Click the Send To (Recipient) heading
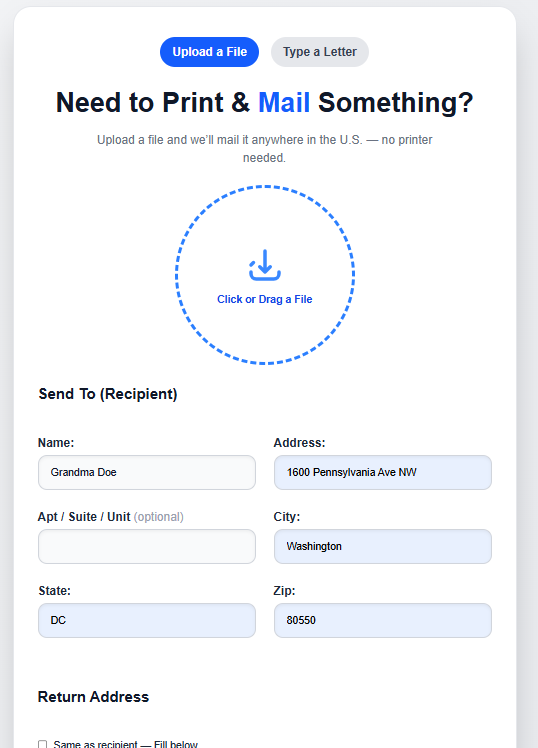 (x=108, y=394)
